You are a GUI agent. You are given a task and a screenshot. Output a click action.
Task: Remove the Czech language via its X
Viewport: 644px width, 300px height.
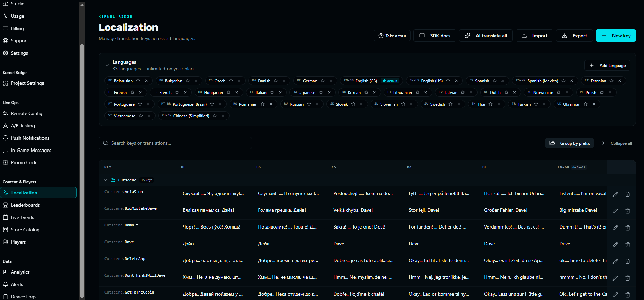[239, 81]
